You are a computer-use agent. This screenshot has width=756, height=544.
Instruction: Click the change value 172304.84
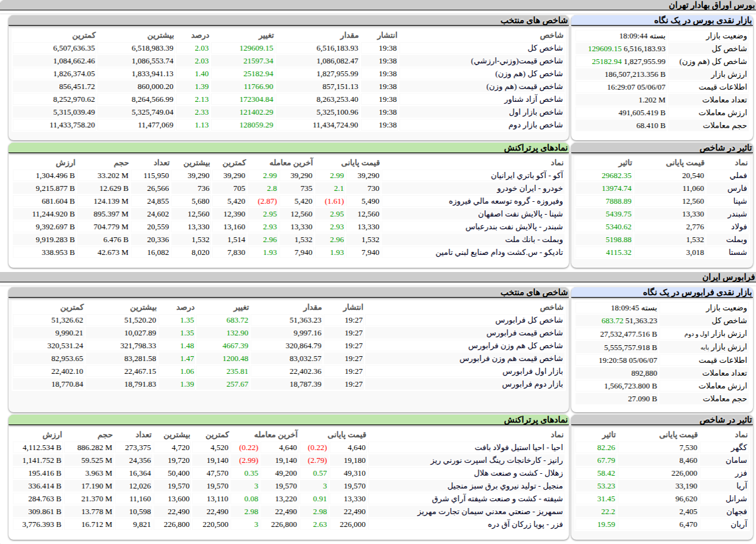pos(257,99)
